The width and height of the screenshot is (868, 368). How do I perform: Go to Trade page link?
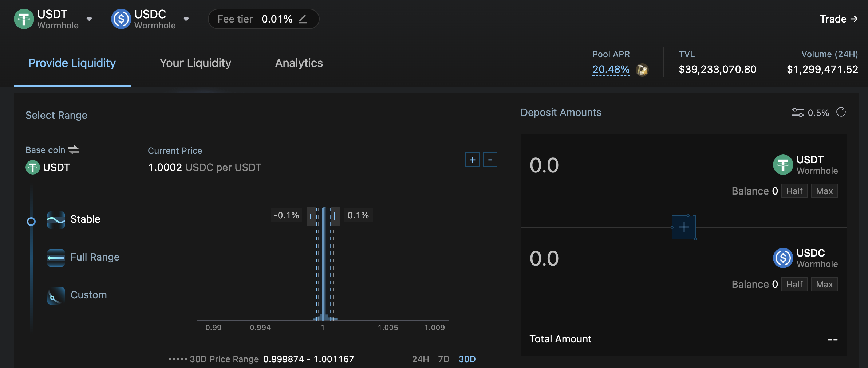[x=838, y=19]
